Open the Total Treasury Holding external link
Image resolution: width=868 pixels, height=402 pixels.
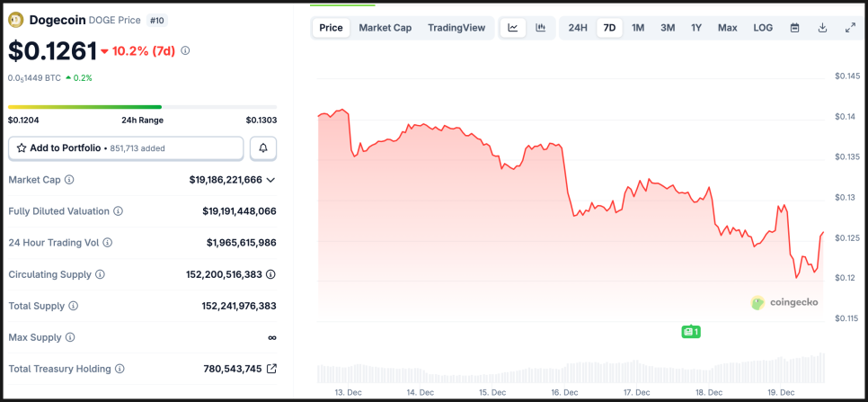[x=271, y=369]
